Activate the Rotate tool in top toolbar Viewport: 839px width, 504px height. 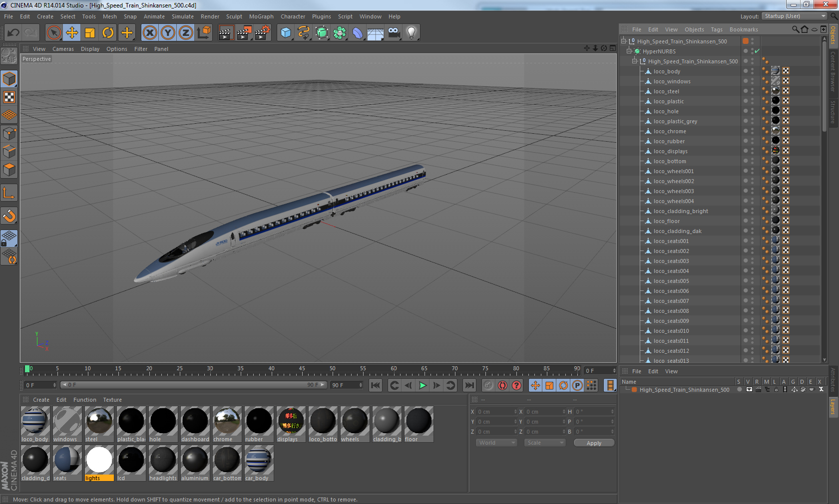[x=108, y=33]
